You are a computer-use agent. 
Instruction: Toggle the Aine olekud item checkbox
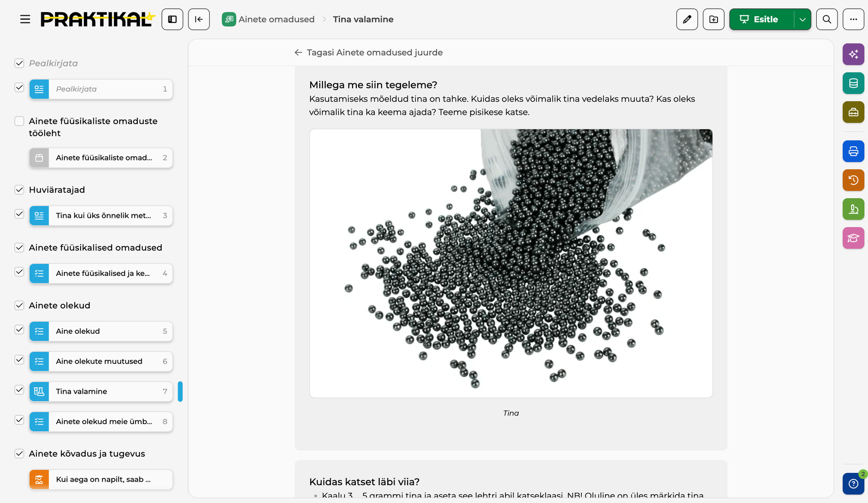tap(19, 329)
